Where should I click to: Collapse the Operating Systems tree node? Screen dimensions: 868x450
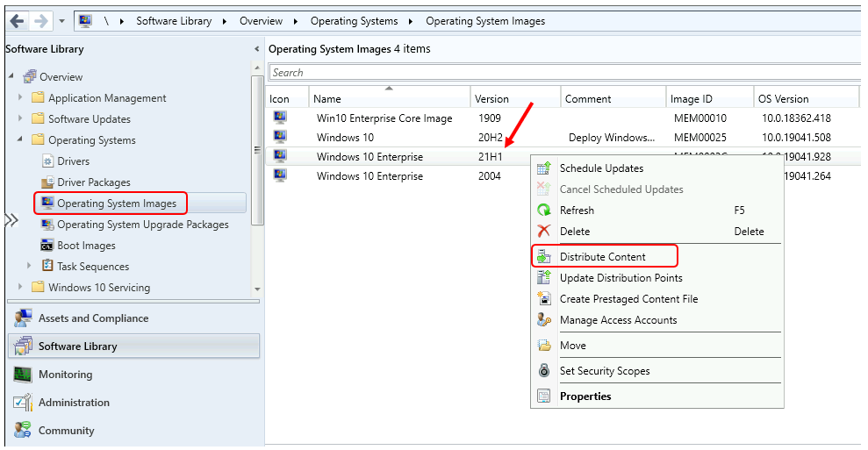[x=20, y=139]
